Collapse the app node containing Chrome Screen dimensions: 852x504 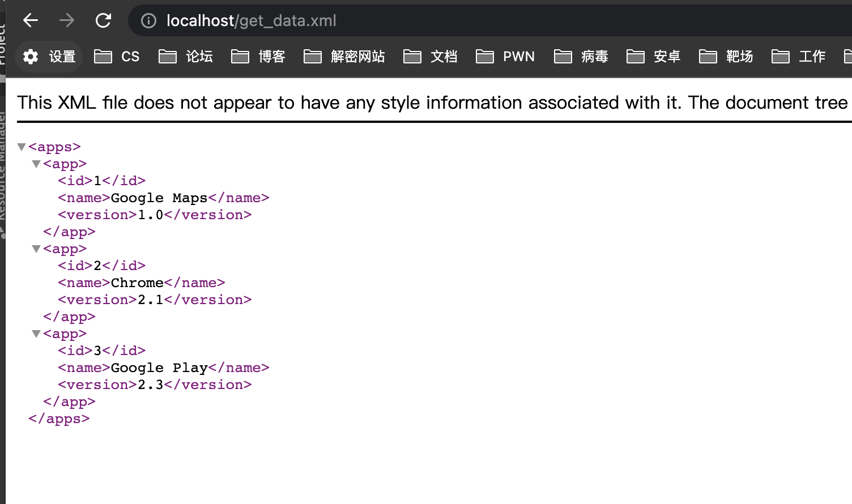(x=36, y=249)
